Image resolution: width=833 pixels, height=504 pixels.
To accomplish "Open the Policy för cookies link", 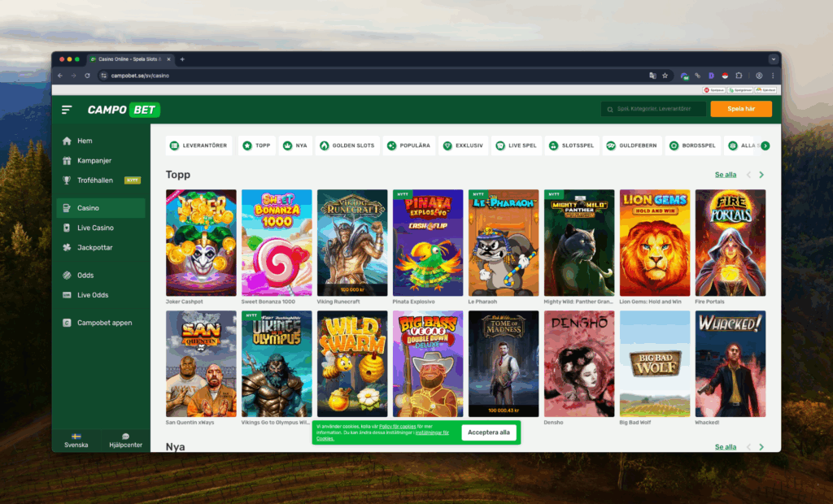I will pos(397,427).
